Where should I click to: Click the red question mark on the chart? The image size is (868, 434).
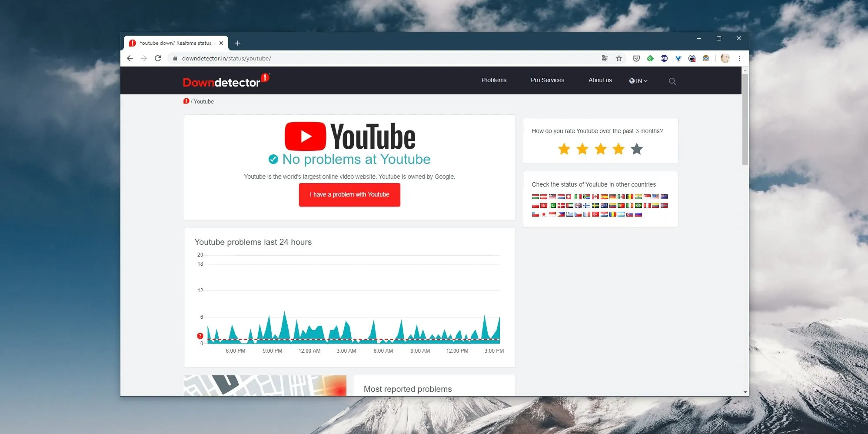pos(200,336)
